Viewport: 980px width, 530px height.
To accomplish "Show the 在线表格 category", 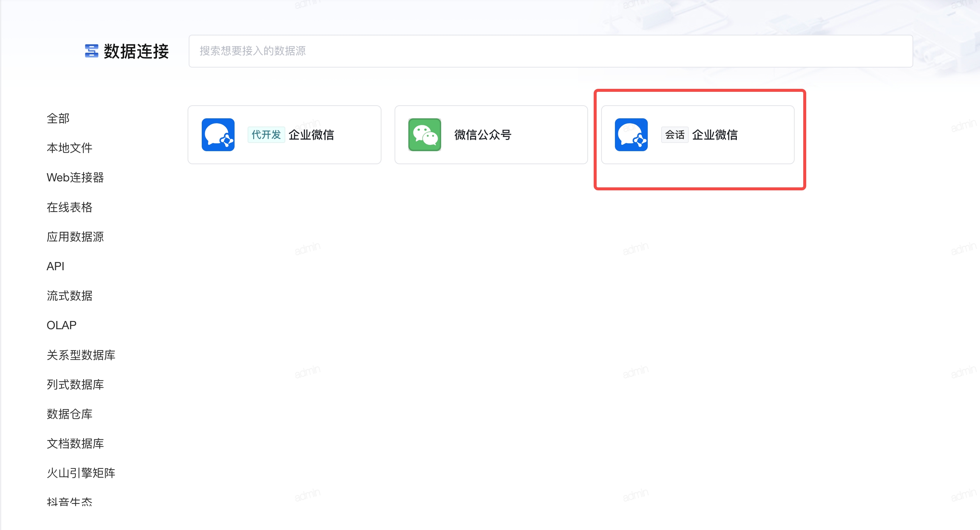I will click(x=69, y=207).
